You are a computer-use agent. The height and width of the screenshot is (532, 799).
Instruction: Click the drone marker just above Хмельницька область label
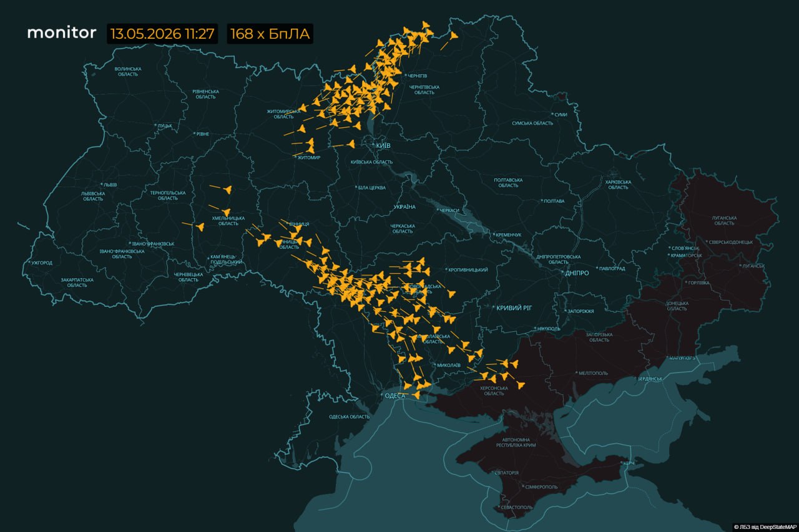226,213
